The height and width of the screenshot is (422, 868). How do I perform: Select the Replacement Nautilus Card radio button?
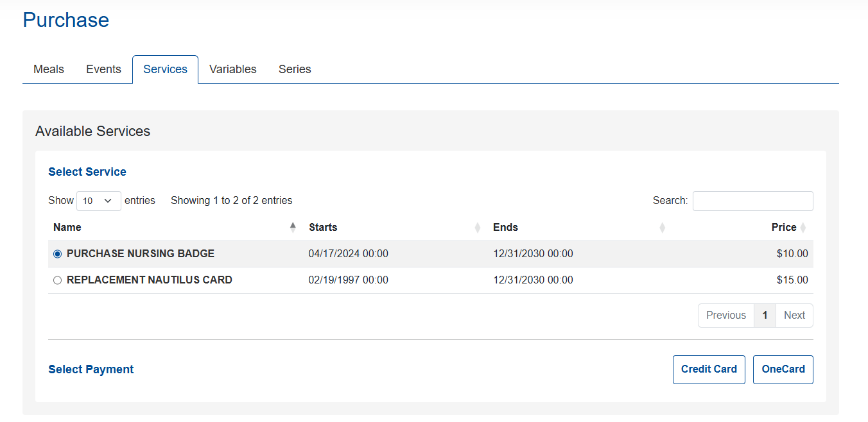coord(58,280)
